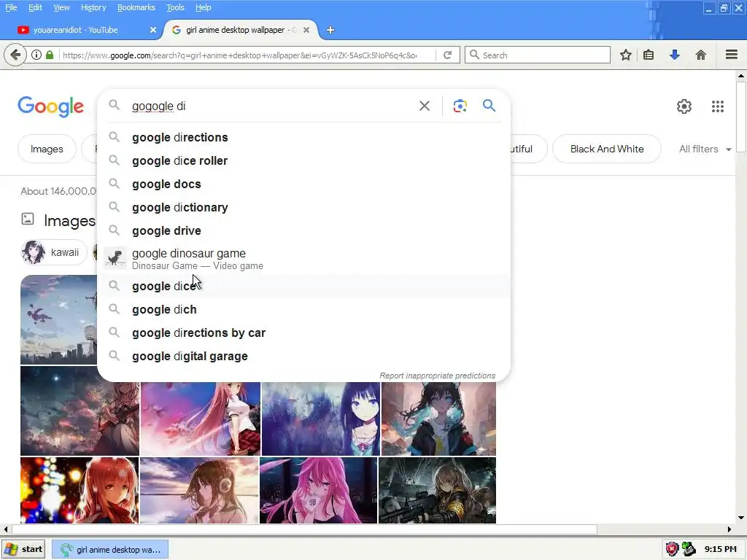Click the Firefox Search bar field

pyautogui.click(x=538, y=55)
